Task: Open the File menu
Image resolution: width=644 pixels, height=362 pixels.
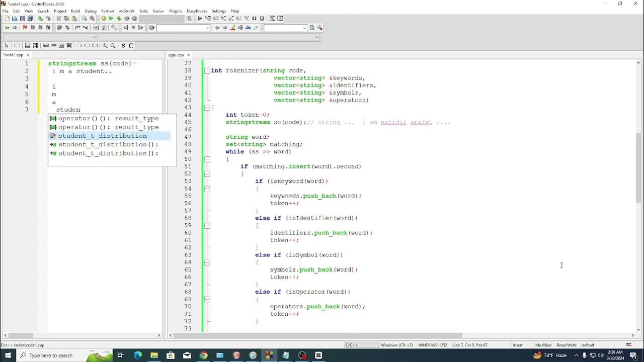Action: pos(5,11)
